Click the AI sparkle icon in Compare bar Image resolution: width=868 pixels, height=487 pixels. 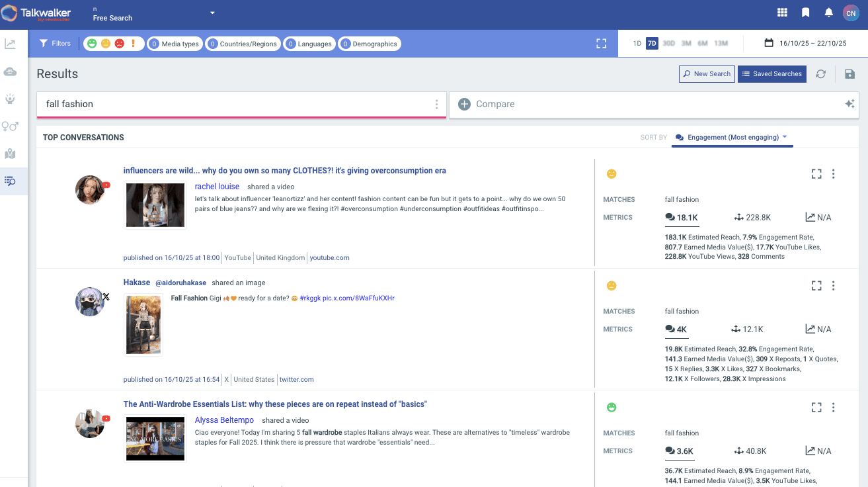point(849,104)
